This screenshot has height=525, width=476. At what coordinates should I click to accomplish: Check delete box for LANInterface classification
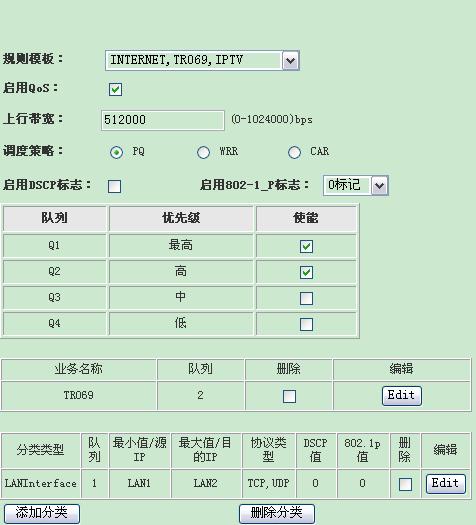(x=405, y=484)
